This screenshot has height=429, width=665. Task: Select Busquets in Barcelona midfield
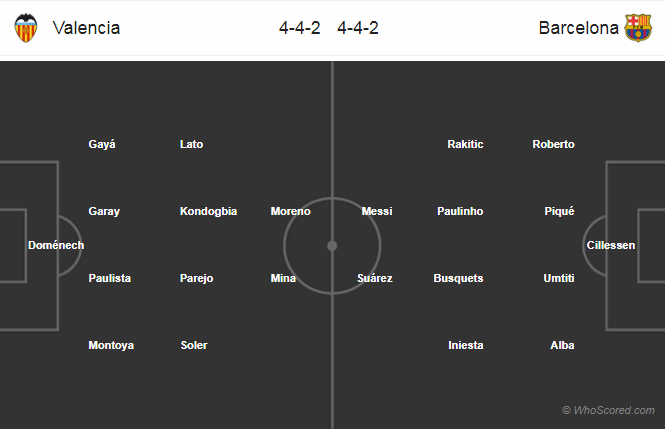pyautogui.click(x=459, y=279)
